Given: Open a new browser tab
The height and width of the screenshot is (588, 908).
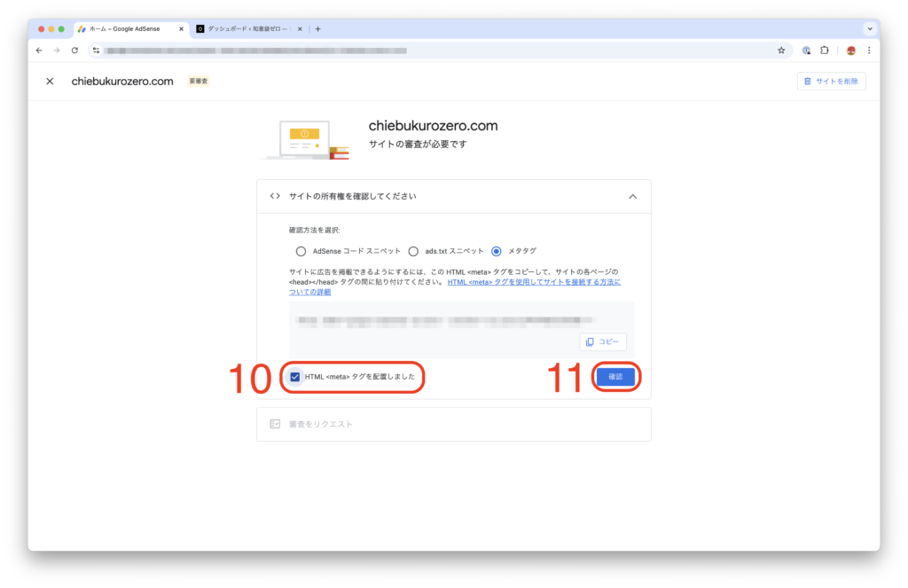Looking at the screenshot, I should coord(318,29).
